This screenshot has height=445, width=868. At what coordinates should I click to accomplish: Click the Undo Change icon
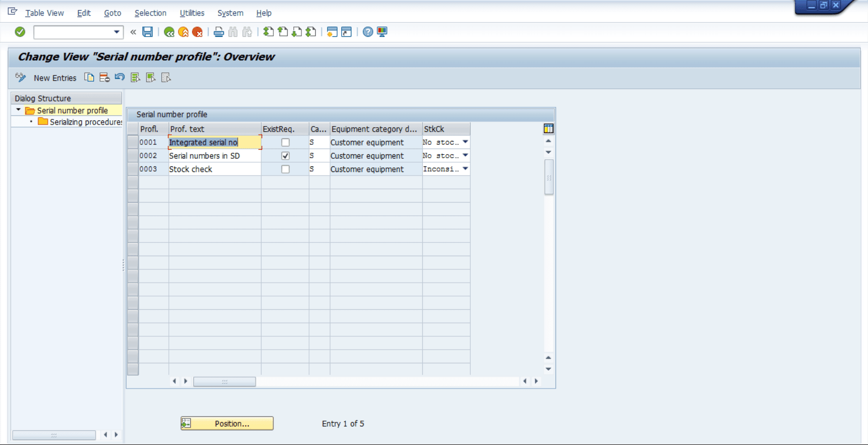click(120, 78)
